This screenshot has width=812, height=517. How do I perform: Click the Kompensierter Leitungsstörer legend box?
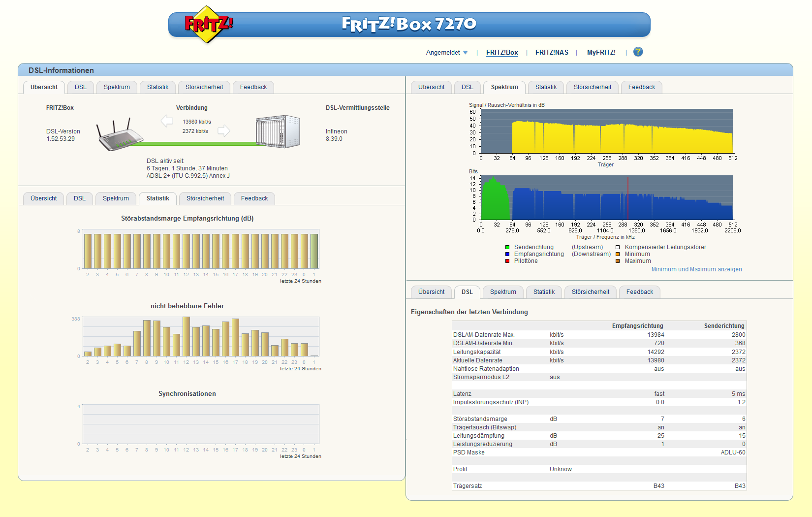point(618,247)
